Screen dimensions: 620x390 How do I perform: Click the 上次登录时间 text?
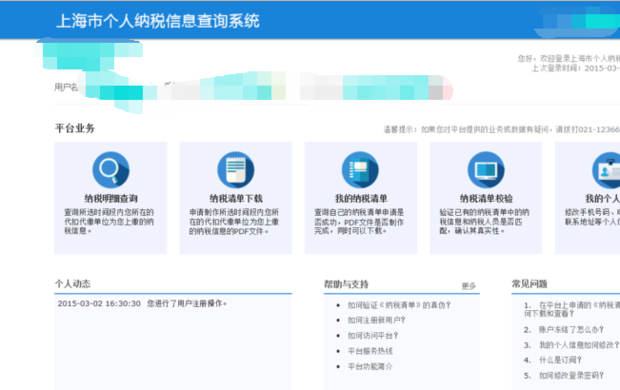click(x=575, y=68)
